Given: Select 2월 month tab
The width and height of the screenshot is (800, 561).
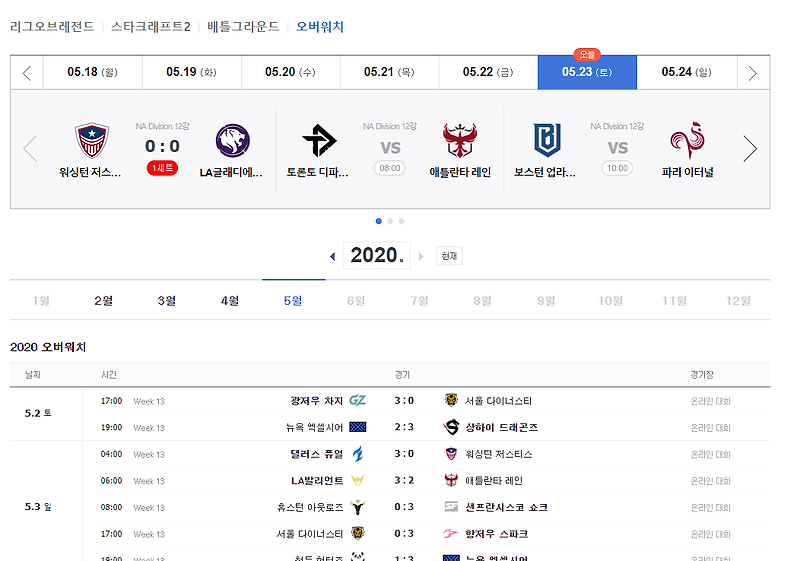Looking at the screenshot, I should coord(104,300).
